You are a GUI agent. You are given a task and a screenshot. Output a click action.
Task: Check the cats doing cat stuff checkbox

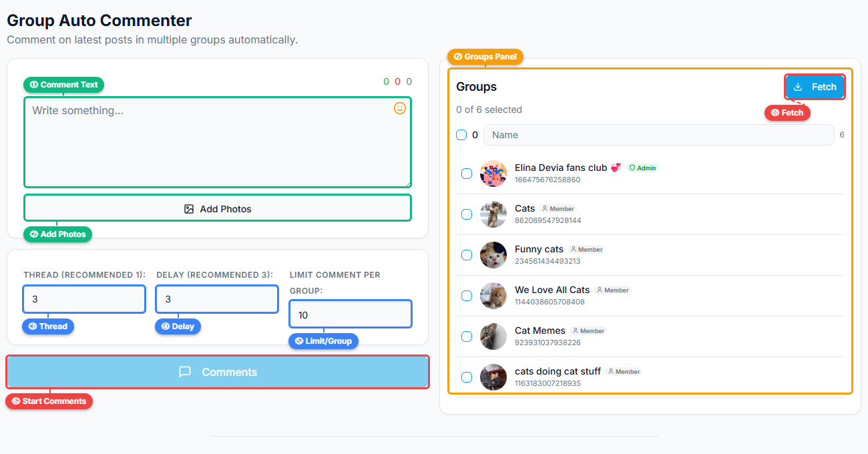(x=467, y=377)
